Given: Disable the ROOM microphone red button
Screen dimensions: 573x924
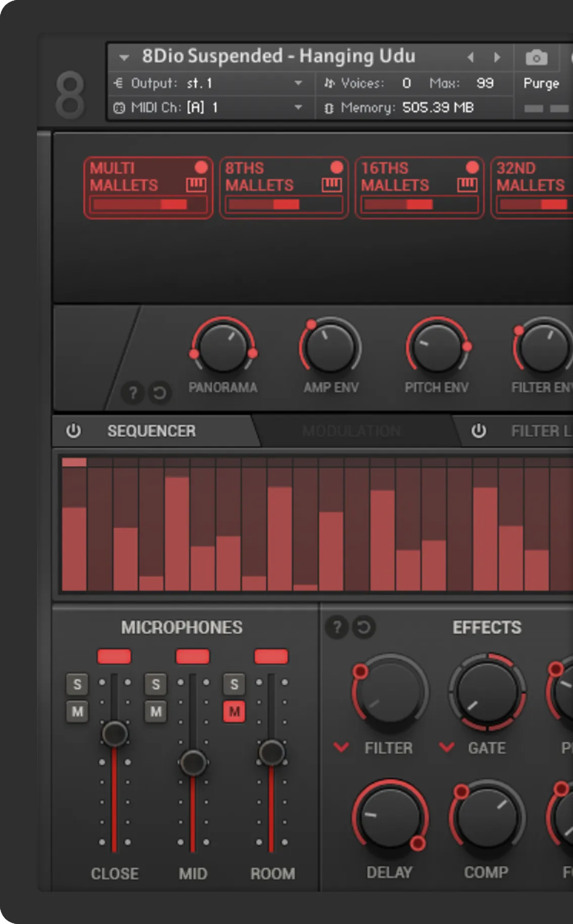Looking at the screenshot, I should coord(271,656).
